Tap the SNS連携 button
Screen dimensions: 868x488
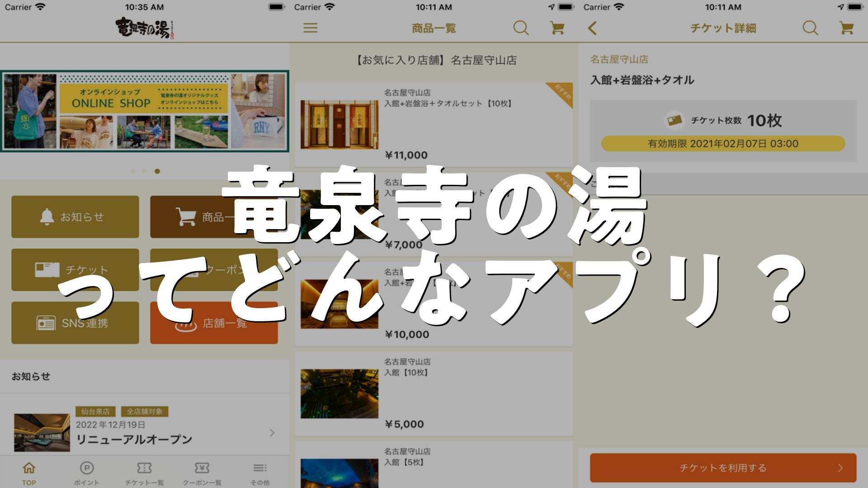tap(75, 323)
